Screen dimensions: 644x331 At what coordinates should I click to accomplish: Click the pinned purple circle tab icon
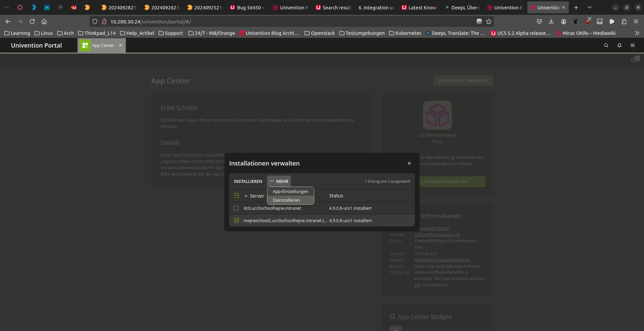(20, 7)
